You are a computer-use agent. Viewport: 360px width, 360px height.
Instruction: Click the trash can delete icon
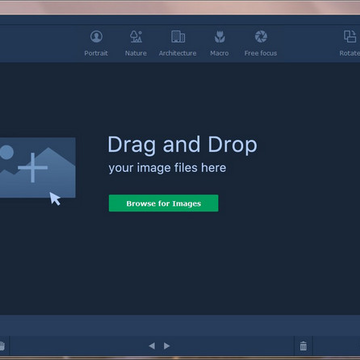(303, 346)
